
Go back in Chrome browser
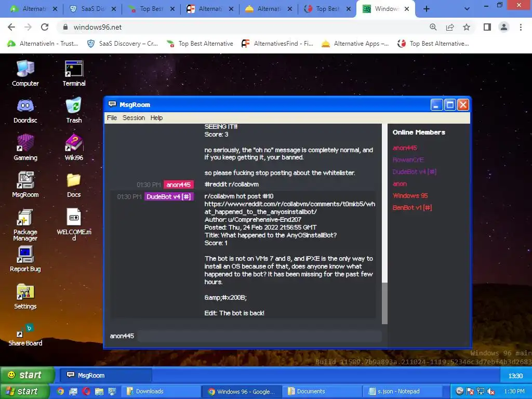tap(11, 27)
